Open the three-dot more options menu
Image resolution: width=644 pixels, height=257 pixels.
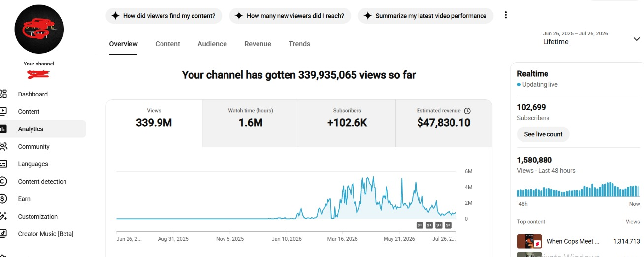pyautogui.click(x=506, y=15)
